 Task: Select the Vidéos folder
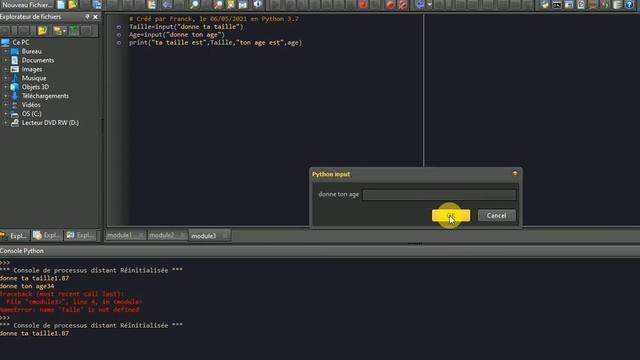click(31, 105)
